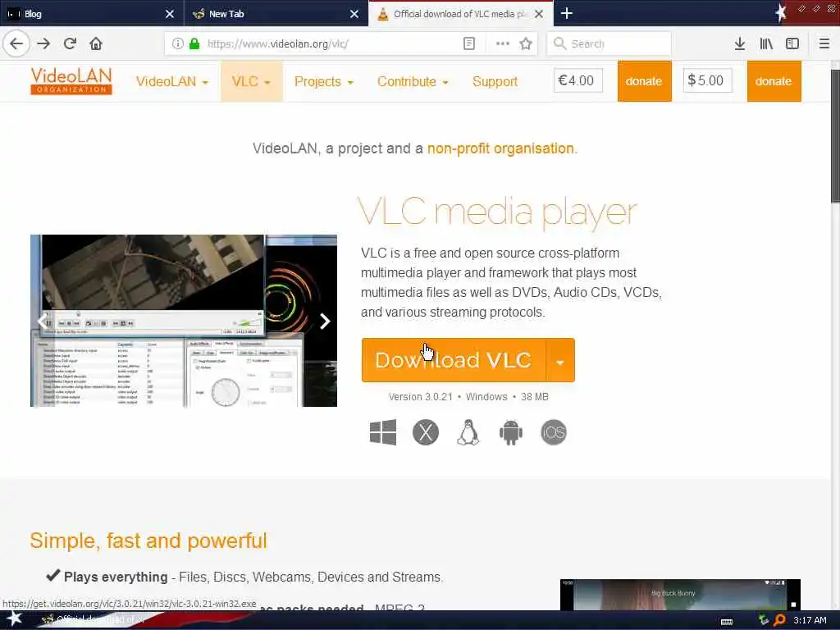Select the Windows platform icon
The image size is (840, 630).
point(383,432)
